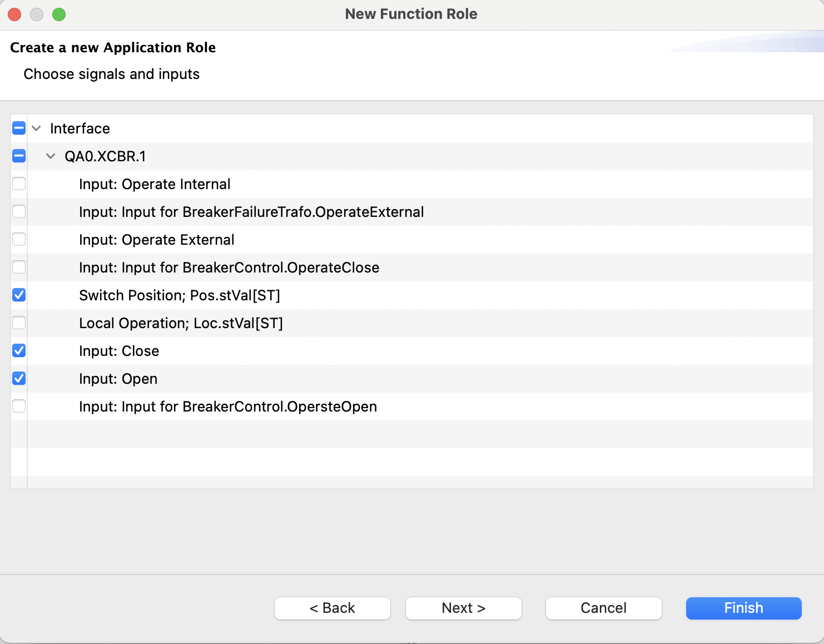Enable Input for BreakerControl.OpersteOpen
824x644 pixels.
pos(18,406)
